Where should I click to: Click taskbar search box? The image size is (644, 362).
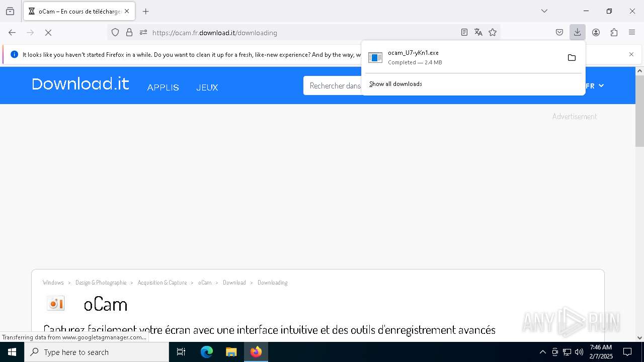tap(97, 352)
